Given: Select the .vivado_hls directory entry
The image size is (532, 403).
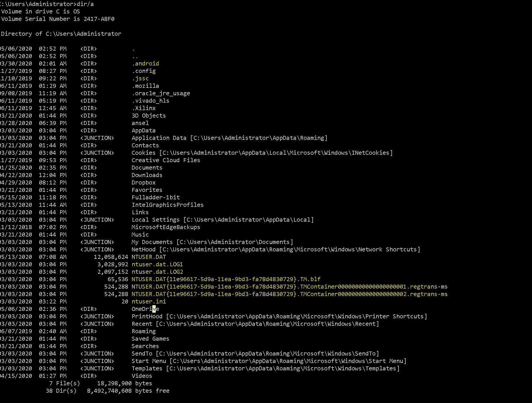Looking at the screenshot, I should pos(150,101).
